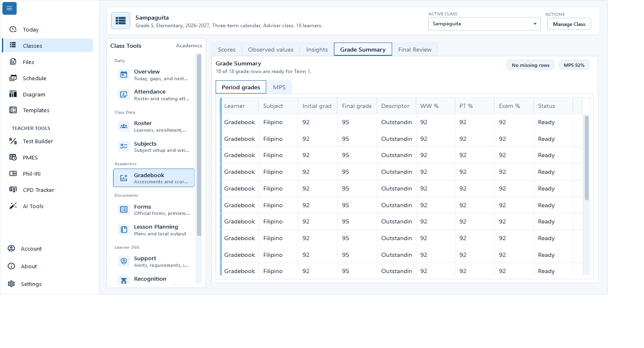Click the Initial grade column header
The image size is (644, 348).
[318, 106]
